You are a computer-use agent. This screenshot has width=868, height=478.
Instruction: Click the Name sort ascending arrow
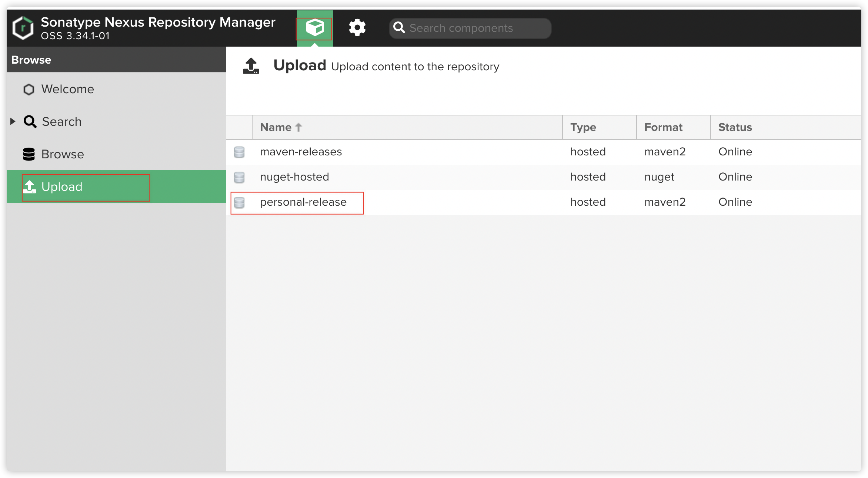[298, 127]
